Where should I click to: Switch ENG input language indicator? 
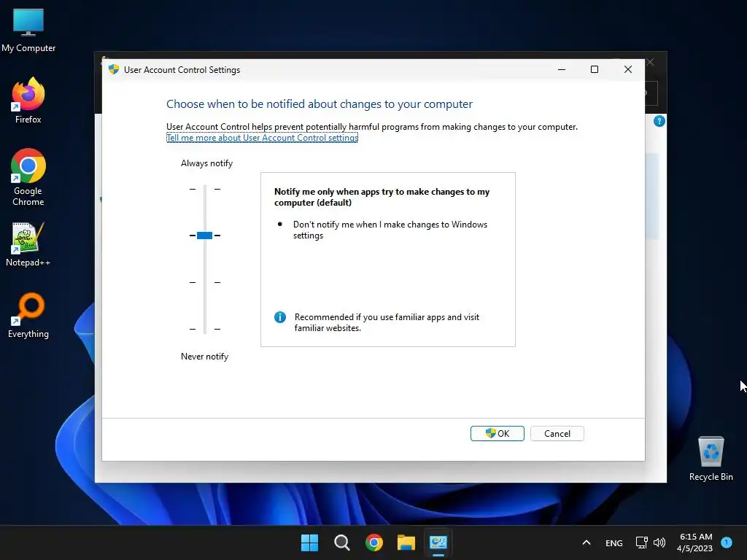tap(614, 542)
